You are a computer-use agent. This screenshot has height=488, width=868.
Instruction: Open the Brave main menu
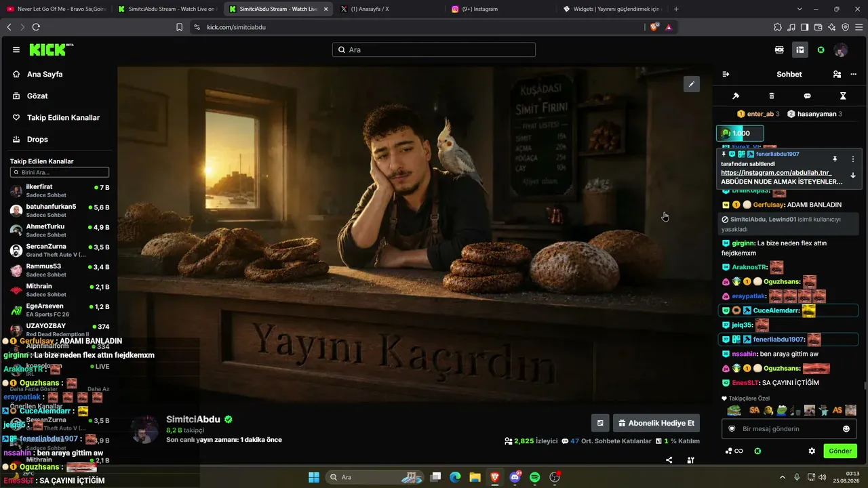[x=859, y=27]
